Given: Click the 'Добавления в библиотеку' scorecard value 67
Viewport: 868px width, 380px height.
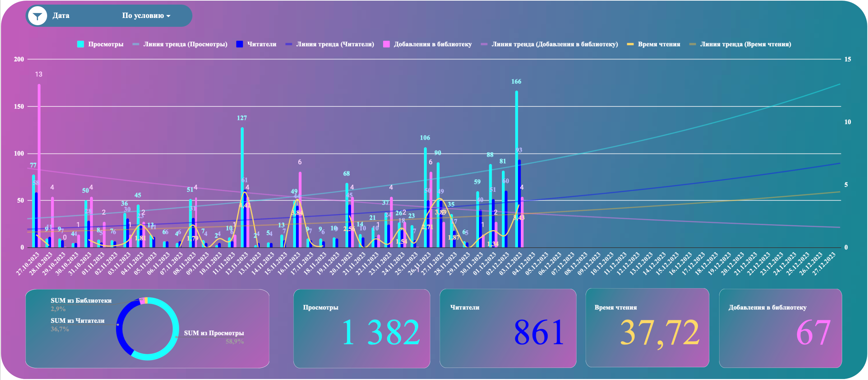Looking at the screenshot, I should click(x=813, y=333).
